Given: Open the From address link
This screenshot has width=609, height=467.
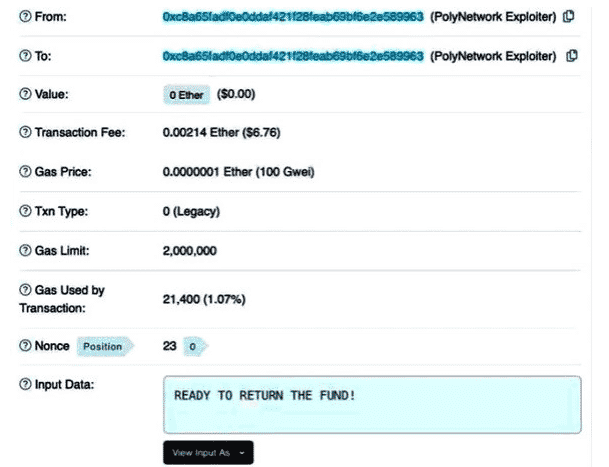Looking at the screenshot, I should [293, 17].
